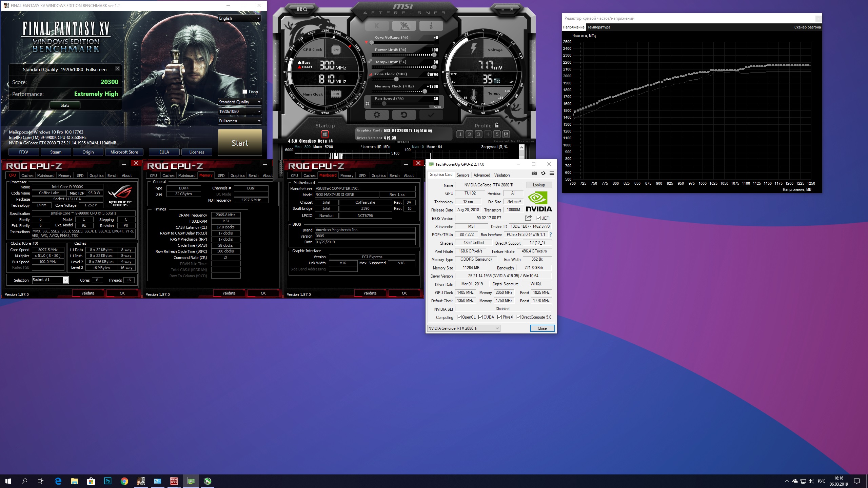Start the FFXV benchmark
This screenshot has height=488, width=868.
click(x=240, y=143)
